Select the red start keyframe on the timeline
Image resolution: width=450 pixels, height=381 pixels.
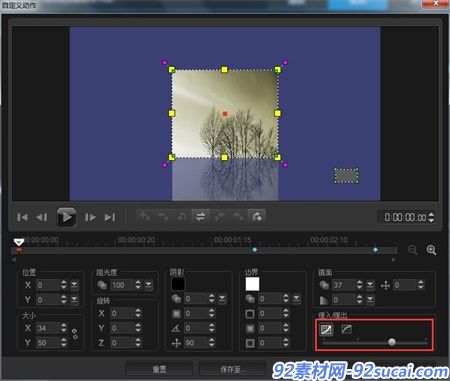point(19,250)
